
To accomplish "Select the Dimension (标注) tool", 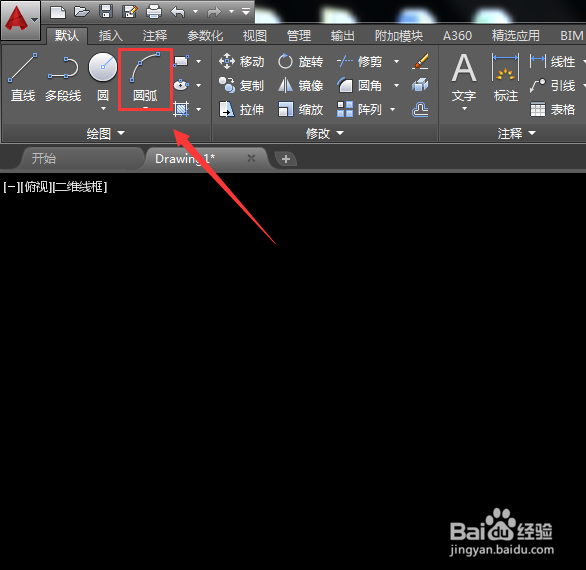I will 506,78.
